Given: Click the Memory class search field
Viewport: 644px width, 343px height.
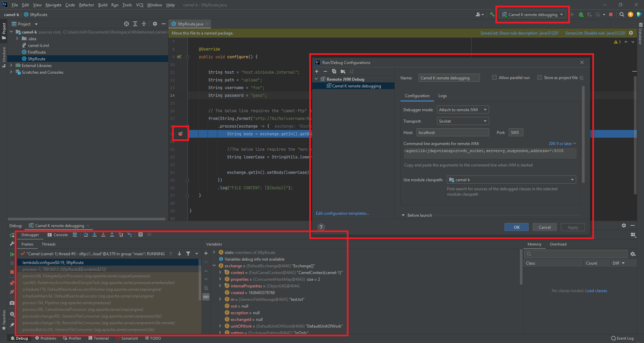Looking at the screenshot, I should (x=576, y=254).
